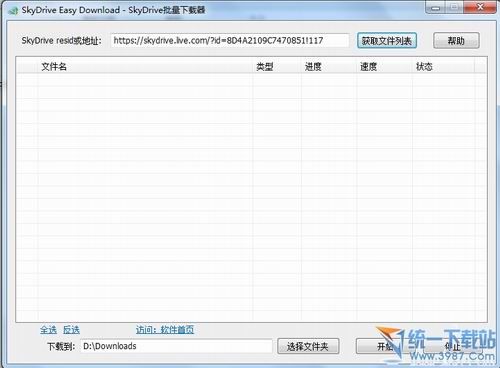Screen dimensions: 500x368
Task: Close the SkyDrive Easy Download window
Action: tap(480, 7)
